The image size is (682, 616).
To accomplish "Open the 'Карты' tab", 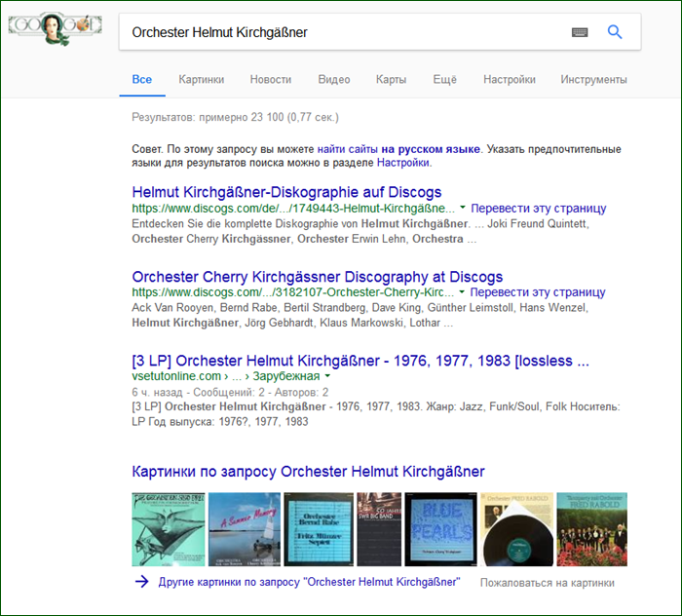I will 391,80.
